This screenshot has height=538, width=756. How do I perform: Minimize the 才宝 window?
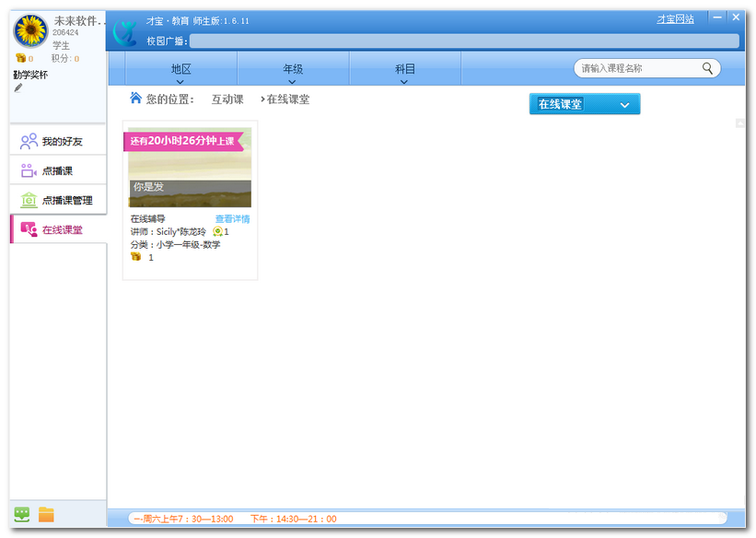(717, 18)
